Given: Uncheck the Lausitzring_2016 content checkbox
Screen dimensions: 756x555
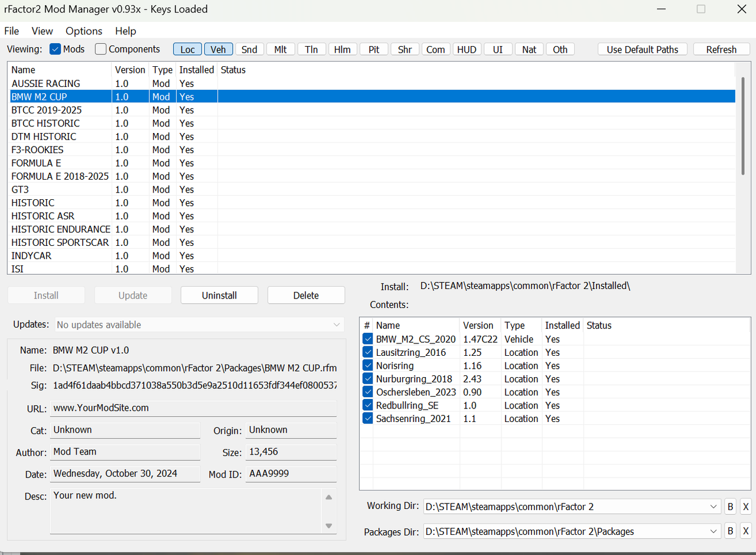Looking at the screenshot, I should (x=367, y=352).
